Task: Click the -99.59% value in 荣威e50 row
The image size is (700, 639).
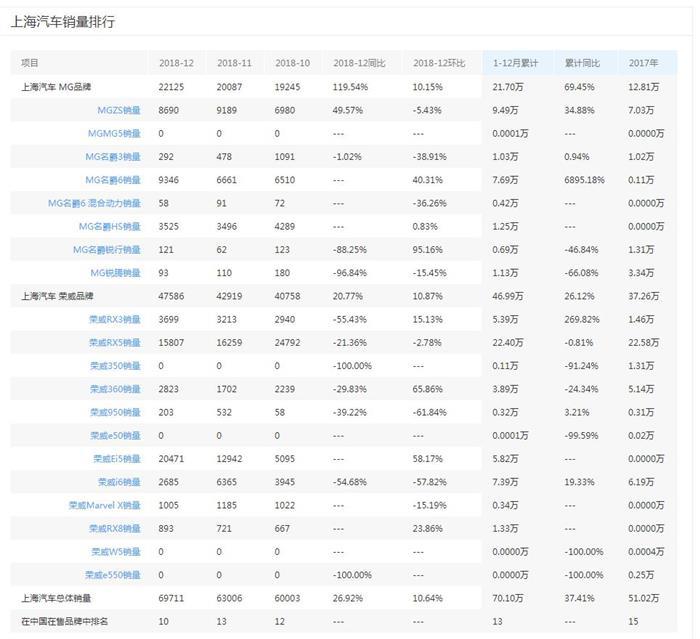Action: 581,435
